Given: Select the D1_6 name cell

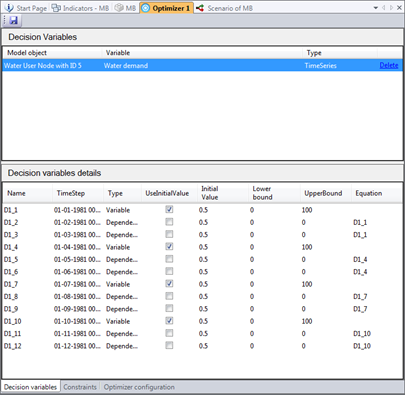Looking at the screenshot, I should [28, 272].
